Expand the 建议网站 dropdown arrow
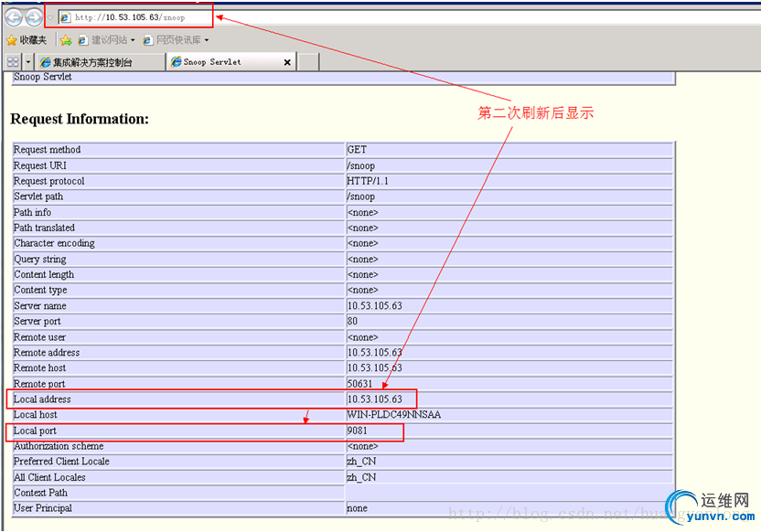The width and height of the screenshot is (761, 532). 133,40
